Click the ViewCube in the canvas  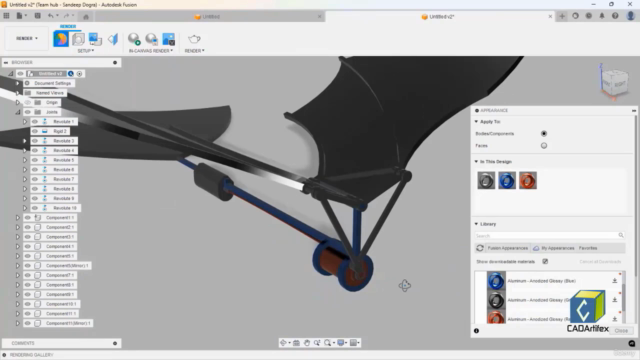[614, 82]
